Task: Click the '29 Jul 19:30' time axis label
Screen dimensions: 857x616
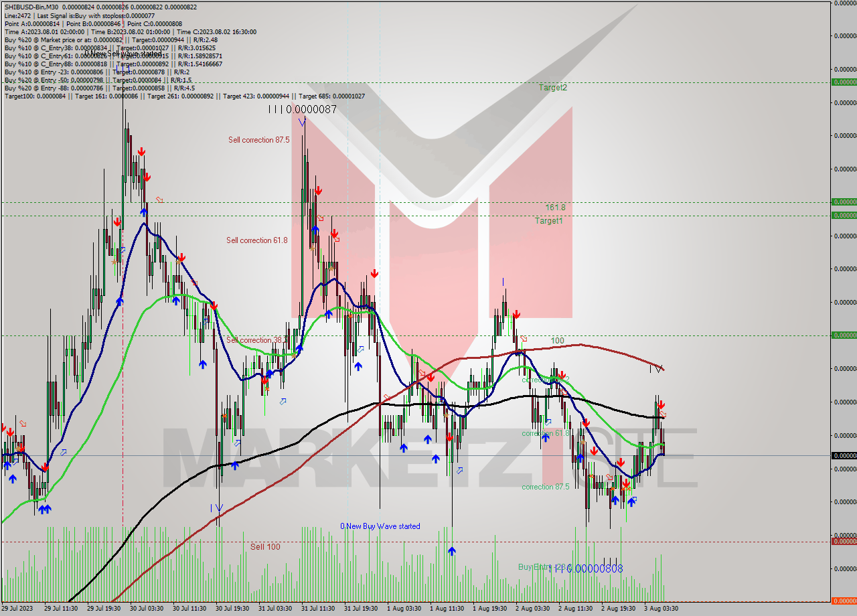Action: pyautogui.click(x=103, y=609)
